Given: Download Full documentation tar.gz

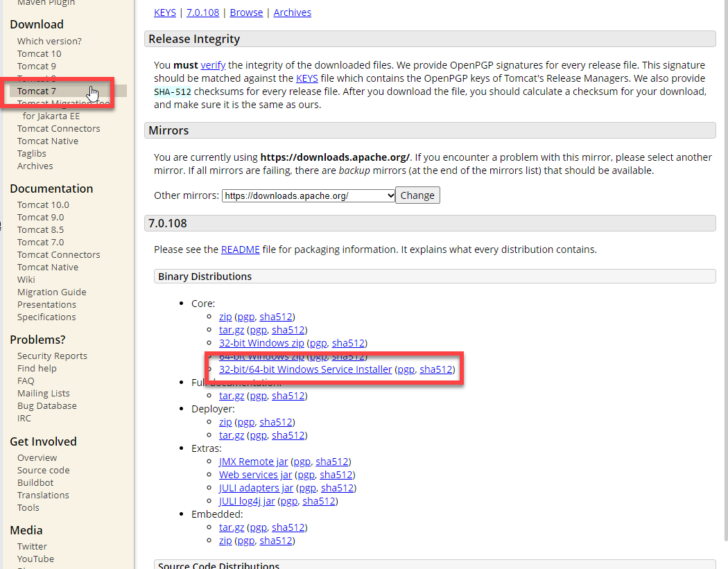Looking at the screenshot, I should 231,396.
